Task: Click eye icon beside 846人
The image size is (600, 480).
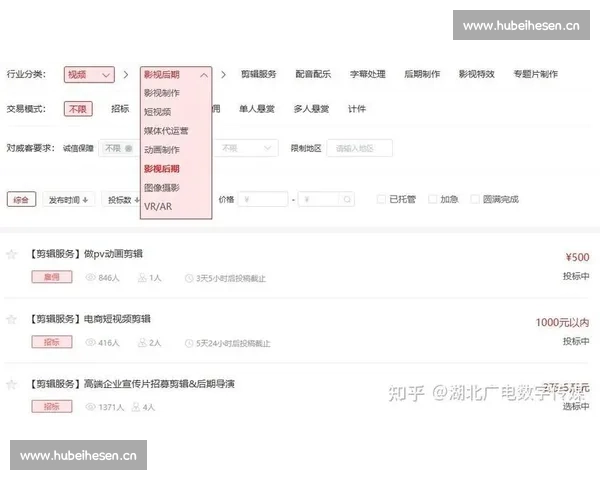Action: tap(90, 278)
